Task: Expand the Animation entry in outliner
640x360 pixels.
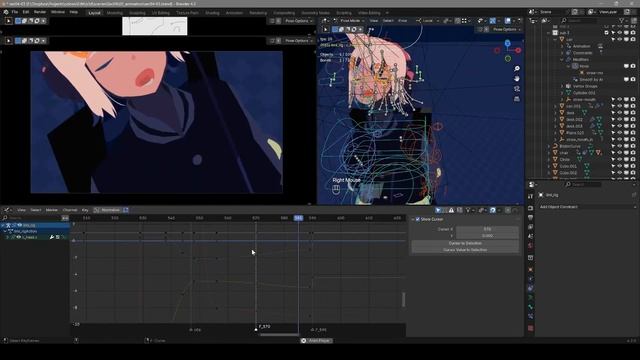Action: click(x=562, y=46)
